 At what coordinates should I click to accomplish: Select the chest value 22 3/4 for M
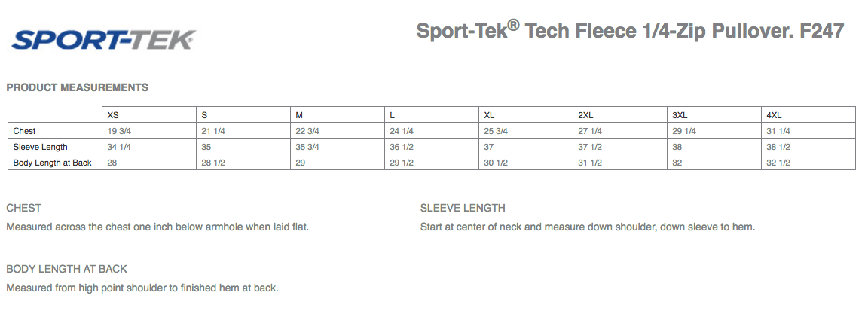coord(307,131)
